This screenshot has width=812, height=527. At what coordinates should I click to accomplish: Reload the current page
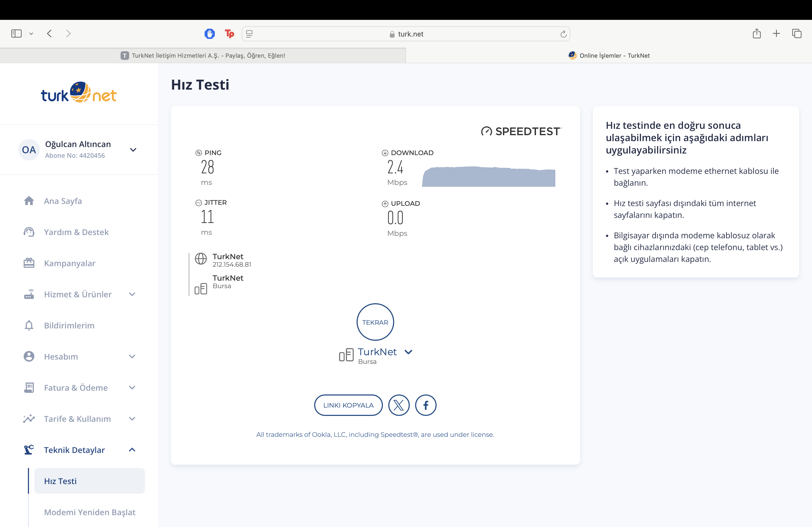coord(563,34)
